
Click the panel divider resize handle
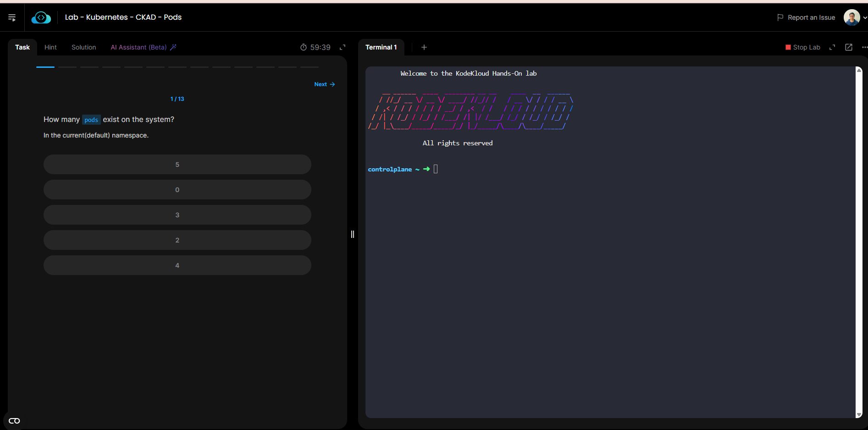point(353,234)
